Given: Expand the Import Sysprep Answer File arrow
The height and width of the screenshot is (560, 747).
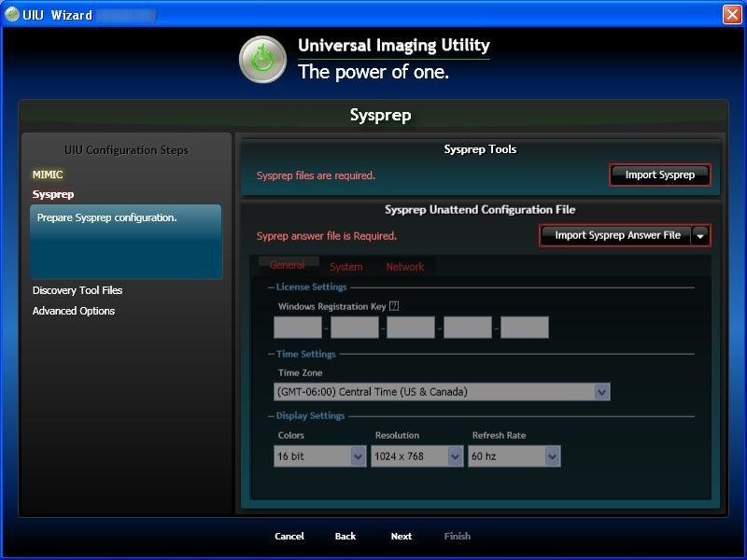Looking at the screenshot, I should click(701, 236).
